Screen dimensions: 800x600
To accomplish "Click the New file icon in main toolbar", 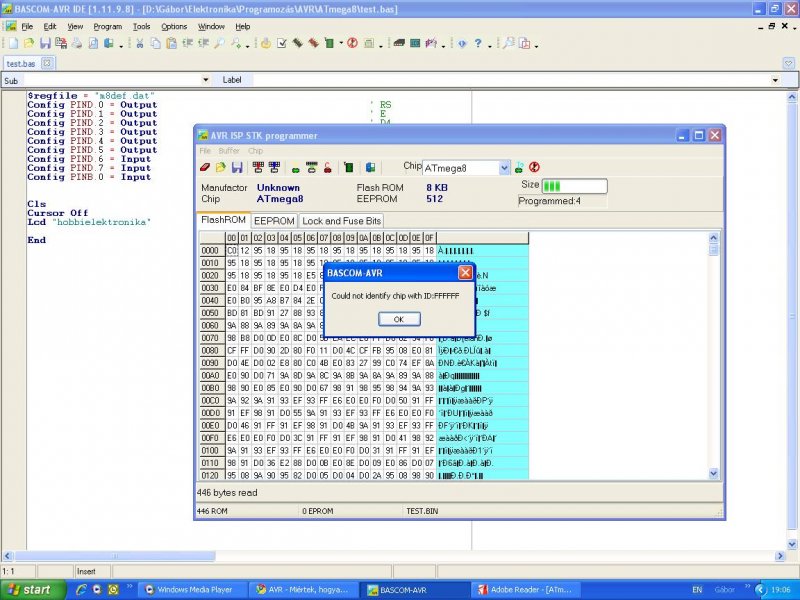I will point(13,43).
